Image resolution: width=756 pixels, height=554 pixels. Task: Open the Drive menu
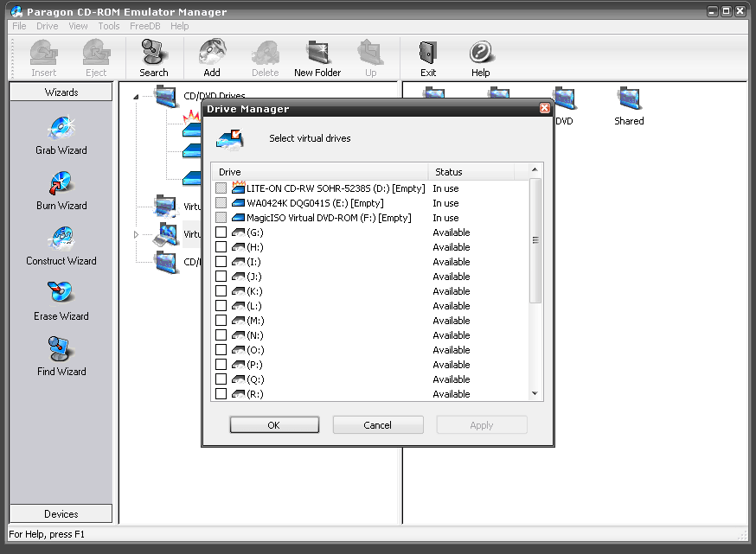pyautogui.click(x=47, y=26)
